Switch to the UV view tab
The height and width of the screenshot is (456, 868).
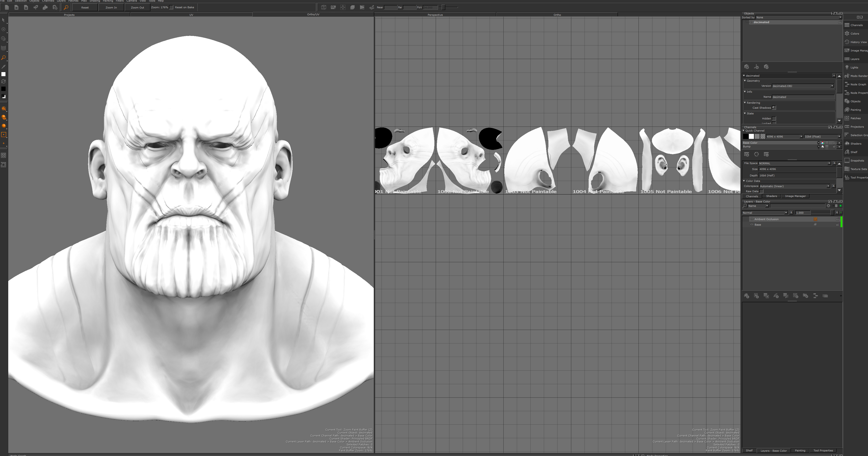(x=191, y=15)
